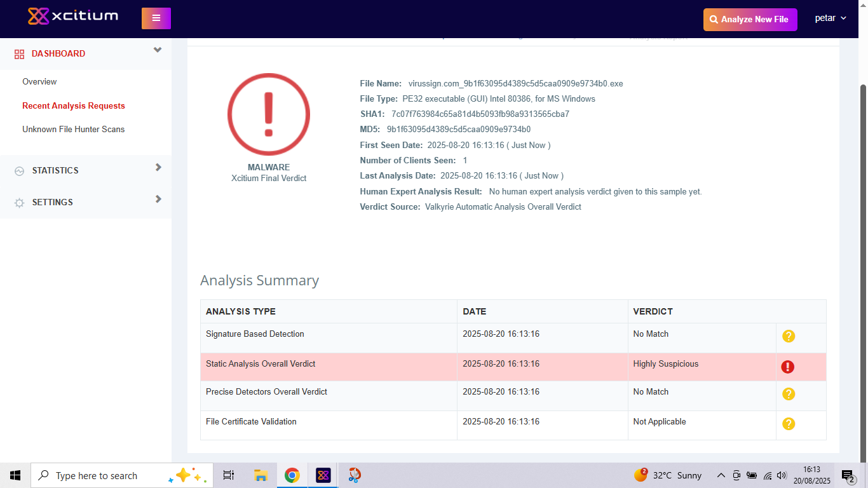Open the Snipping Tool taskbar icon
The width and height of the screenshot is (868, 488).
pos(355,475)
